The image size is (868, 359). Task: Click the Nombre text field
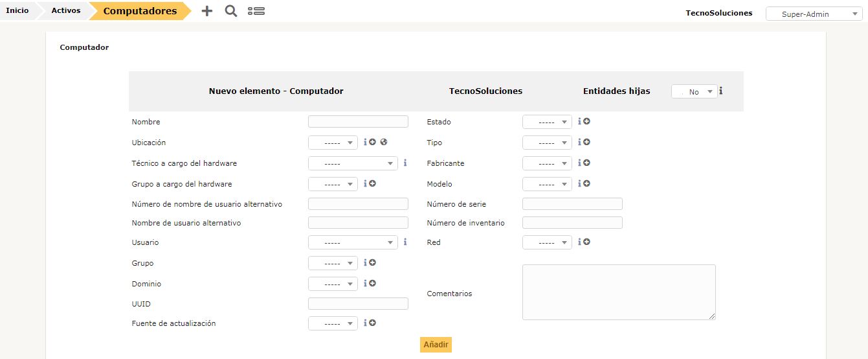[x=358, y=122]
